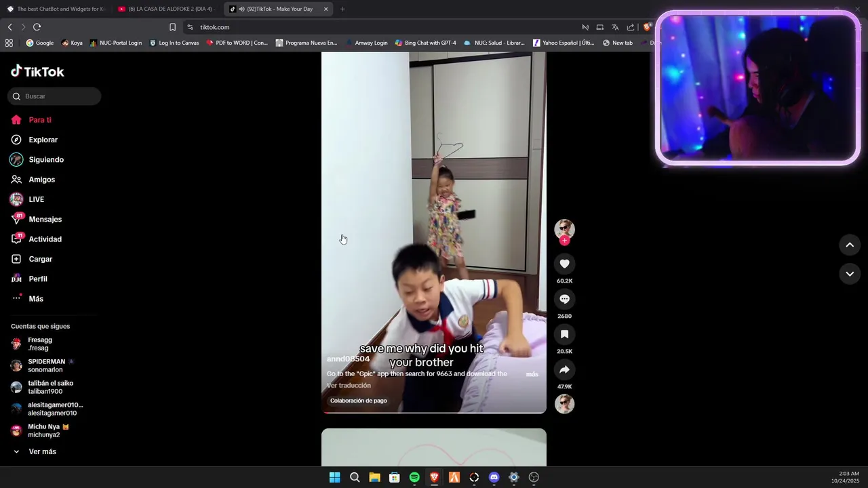Expand video description with más

point(532,374)
